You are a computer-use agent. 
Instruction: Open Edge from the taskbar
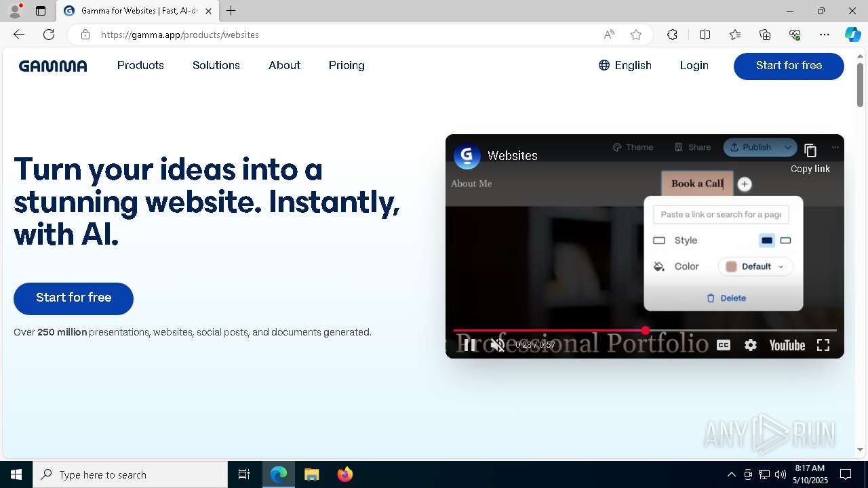[x=279, y=474]
